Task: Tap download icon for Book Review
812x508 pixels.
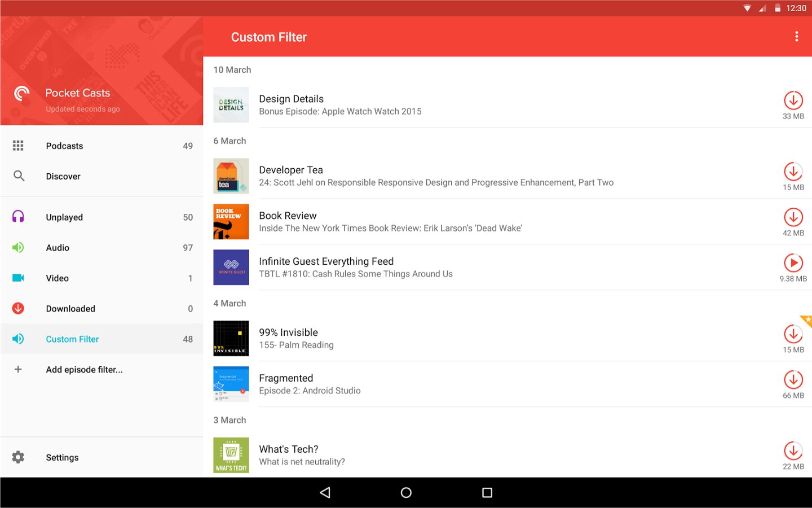Action: pos(793,218)
